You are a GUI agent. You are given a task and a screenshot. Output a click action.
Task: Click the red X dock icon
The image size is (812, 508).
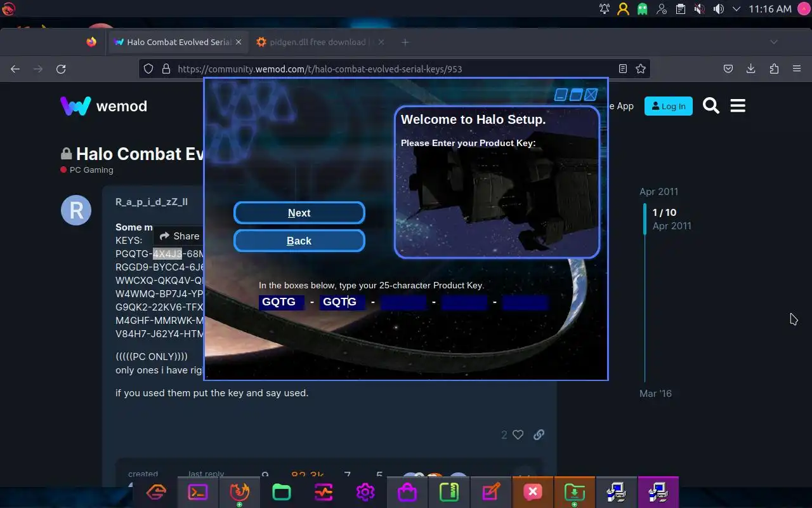tap(533, 492)
